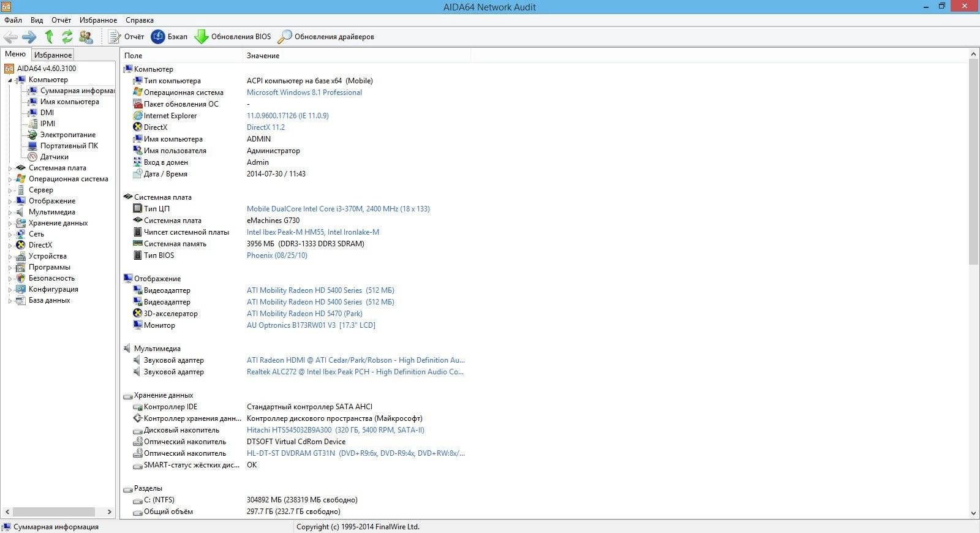Click the Бэкап backup toolbar button

[170, 37]
